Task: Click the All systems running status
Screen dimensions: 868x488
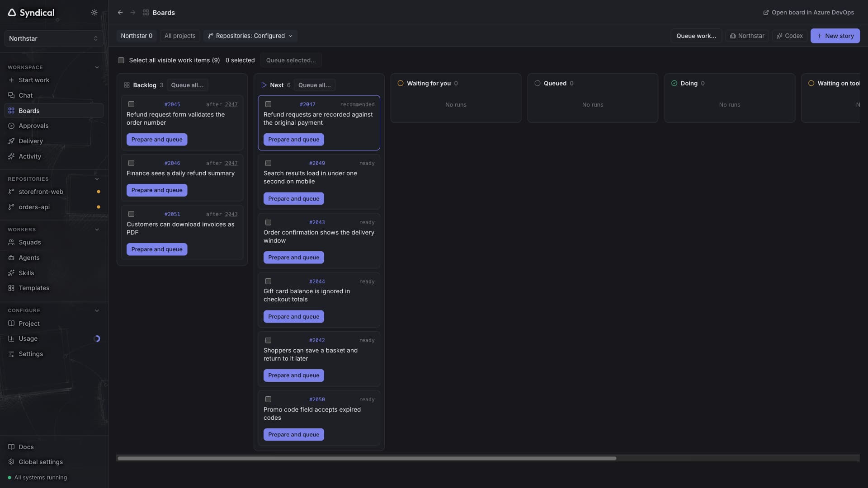Action: click(38, 478)
